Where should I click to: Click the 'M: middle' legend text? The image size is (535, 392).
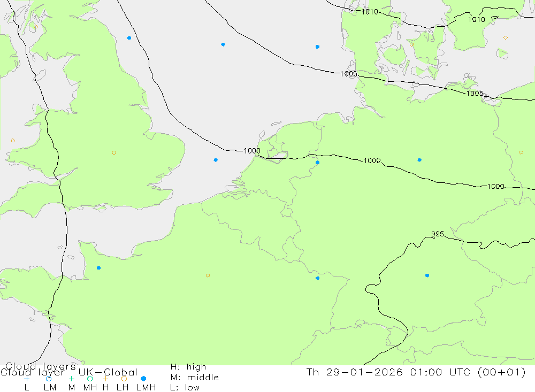coord(194,378)
